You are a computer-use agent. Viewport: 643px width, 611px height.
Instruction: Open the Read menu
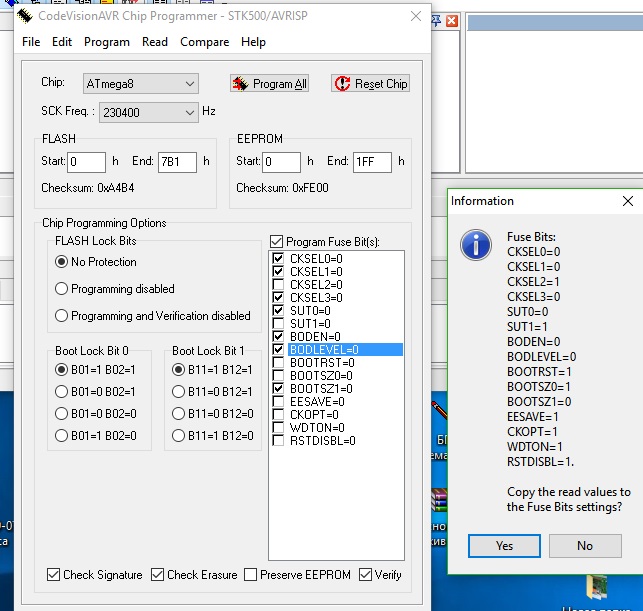[x=155, y=42]
